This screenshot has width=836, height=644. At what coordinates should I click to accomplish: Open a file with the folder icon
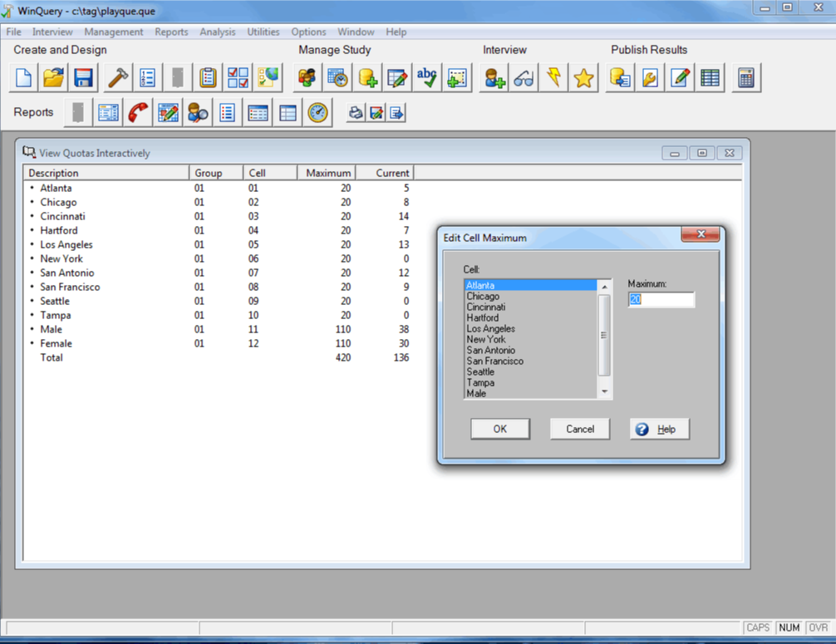(54, 78)
